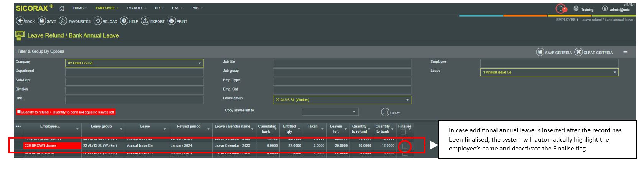Open the notifications bell
Image resolution: width=644 pixels, height=170 pixels.
(x=560, y=8)
